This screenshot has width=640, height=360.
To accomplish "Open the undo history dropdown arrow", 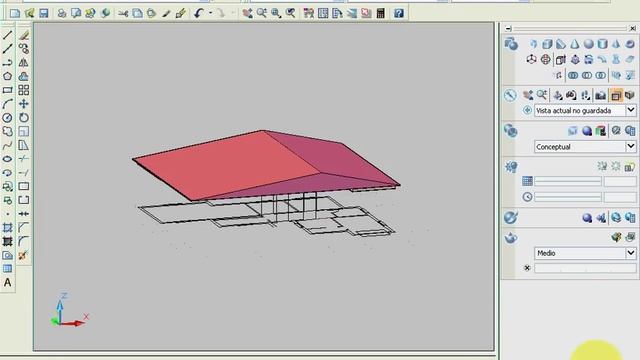I will point(211,13).
